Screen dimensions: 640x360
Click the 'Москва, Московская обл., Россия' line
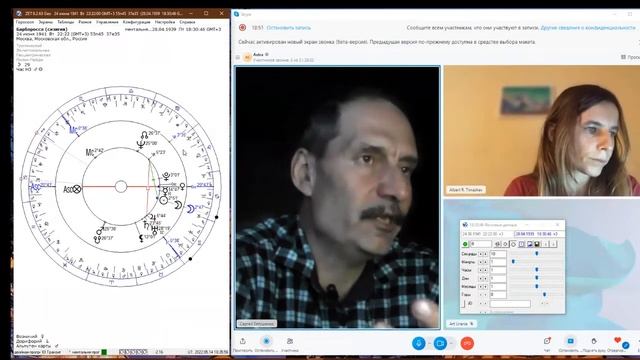pyautogui.click(x=52, y=39)
